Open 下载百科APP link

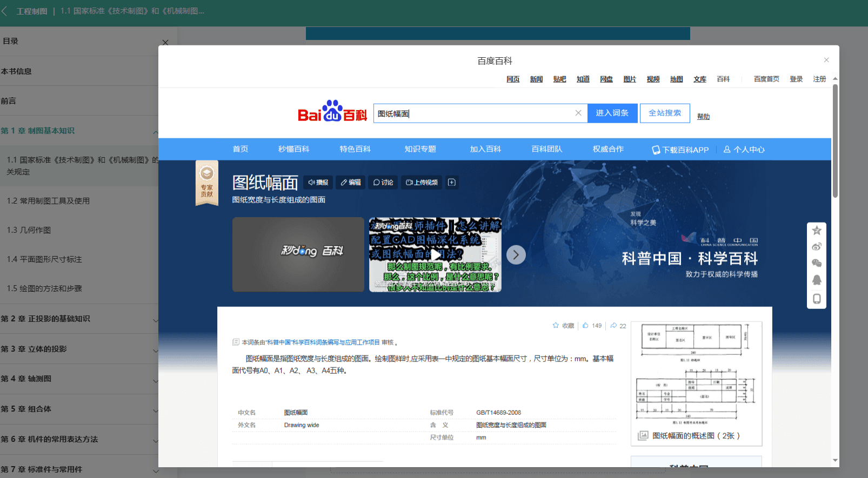click(680, 150)
